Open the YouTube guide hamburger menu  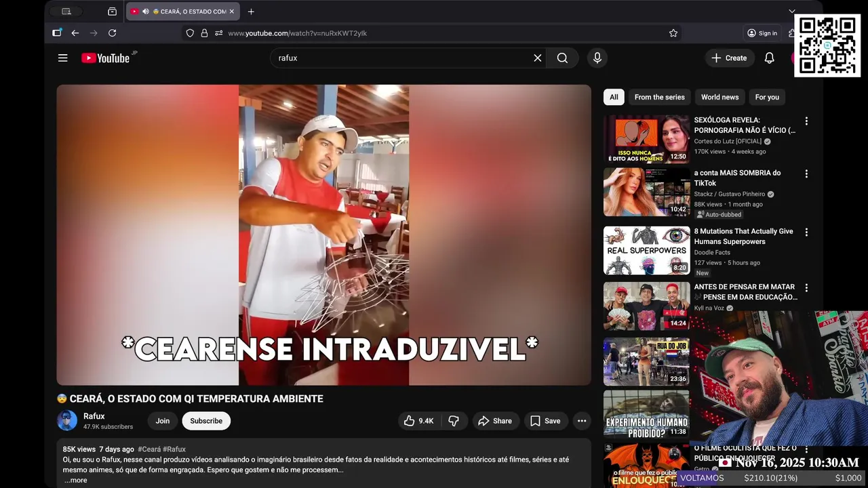coord(62,58)
